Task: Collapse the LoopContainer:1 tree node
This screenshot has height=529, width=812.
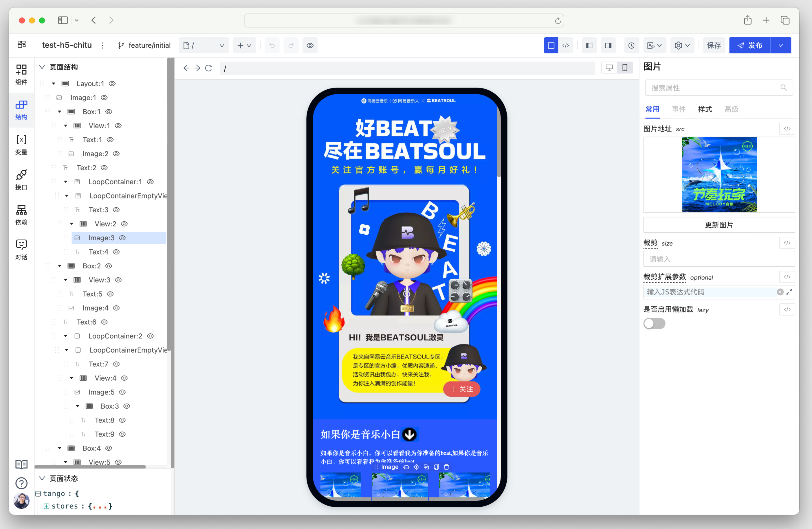Action: (65, 182)
